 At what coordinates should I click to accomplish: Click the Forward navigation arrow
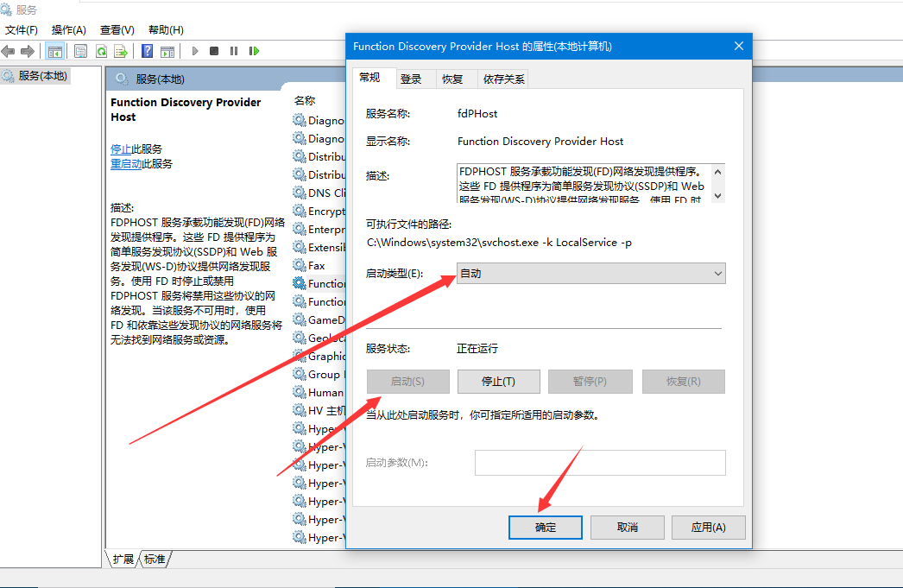click(x=27, y=50)
